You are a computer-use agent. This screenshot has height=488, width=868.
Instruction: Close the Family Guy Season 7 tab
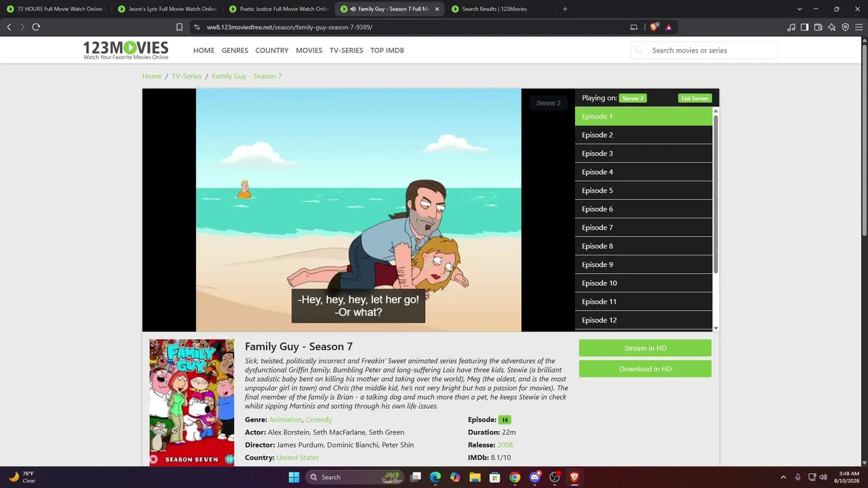tap(437, 9)
